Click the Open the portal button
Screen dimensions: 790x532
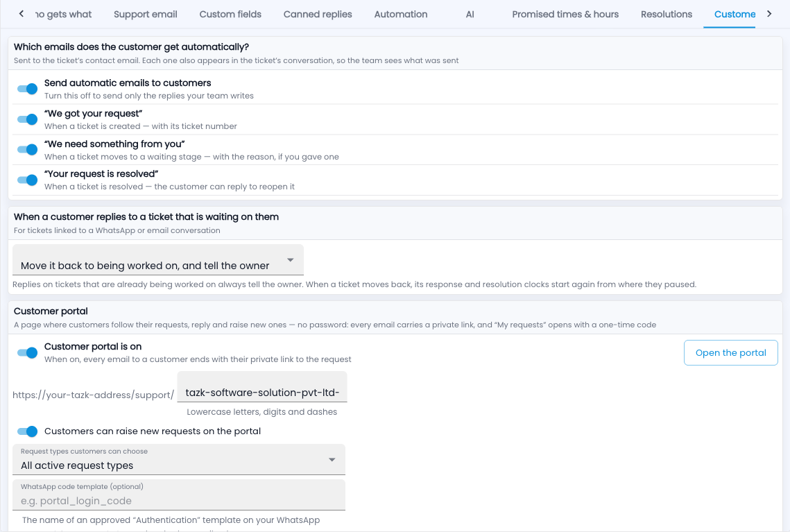pos(730,352)
